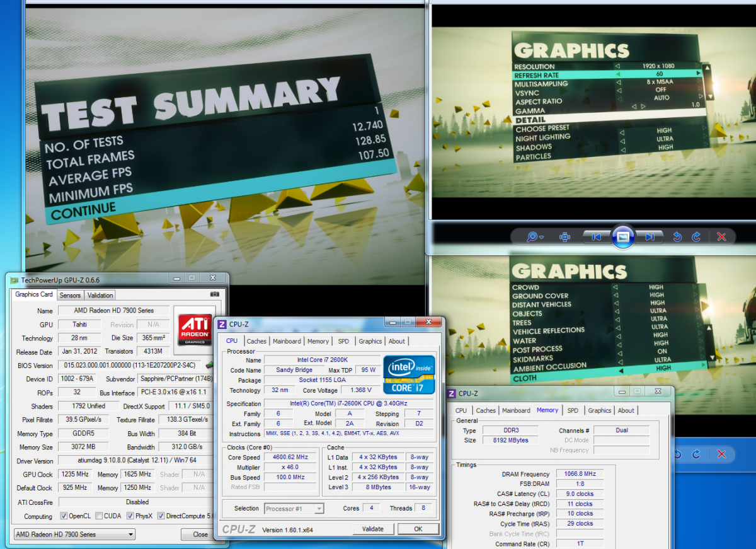Open Caches tab in CPU-Z Memory window

coord(486,411)
